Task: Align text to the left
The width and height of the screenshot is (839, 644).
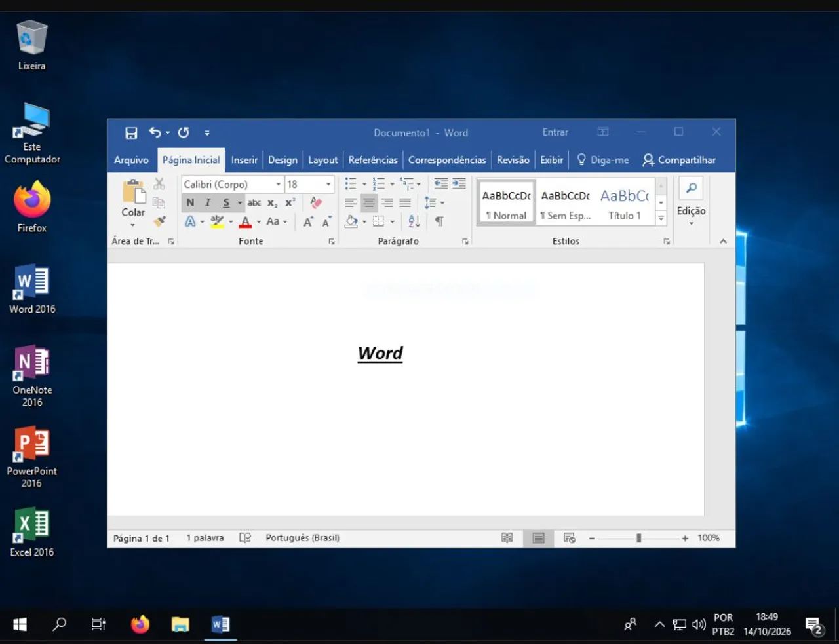Action: point(351,203)
